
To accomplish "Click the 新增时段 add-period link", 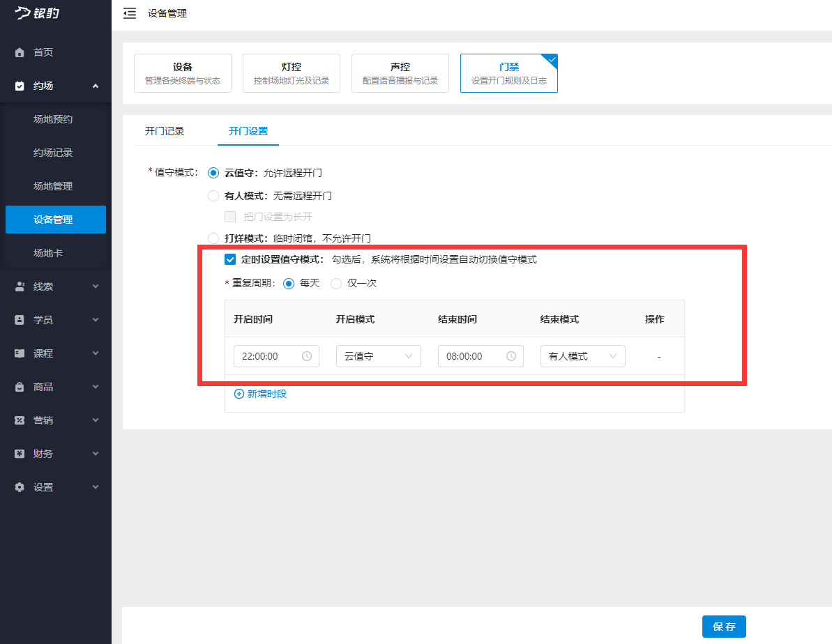I will coord(259,394).
